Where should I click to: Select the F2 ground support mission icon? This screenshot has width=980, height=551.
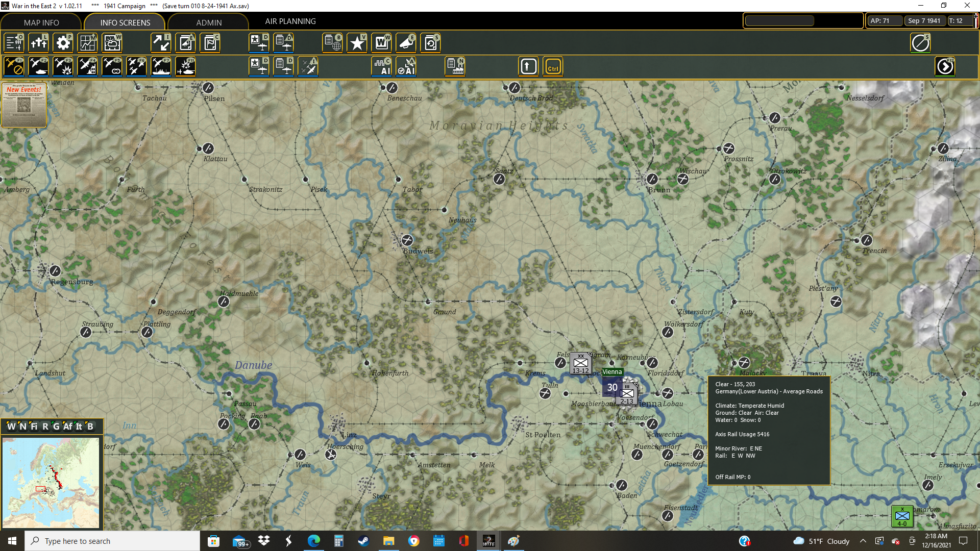coord(39,66)
